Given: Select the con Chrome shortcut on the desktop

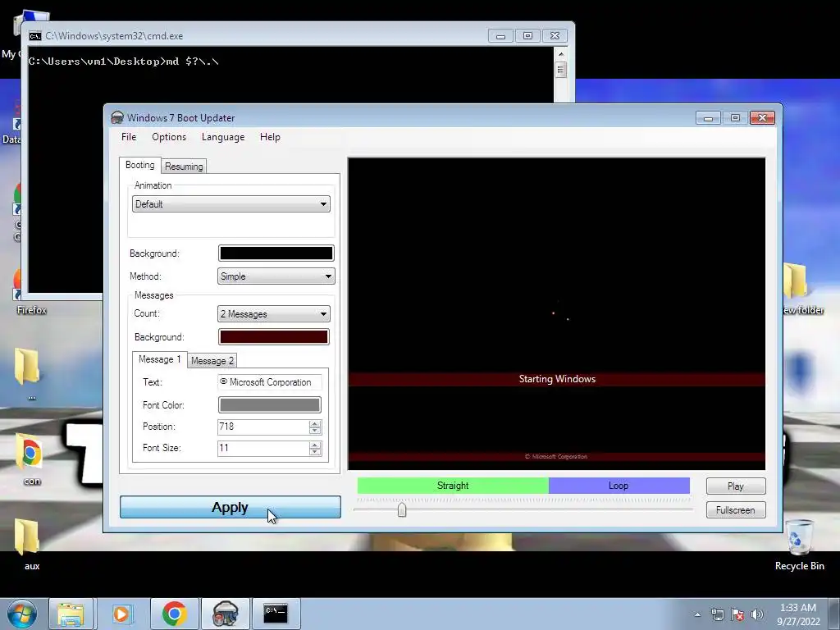Looking at the screenshot, I should pos(30,459).
